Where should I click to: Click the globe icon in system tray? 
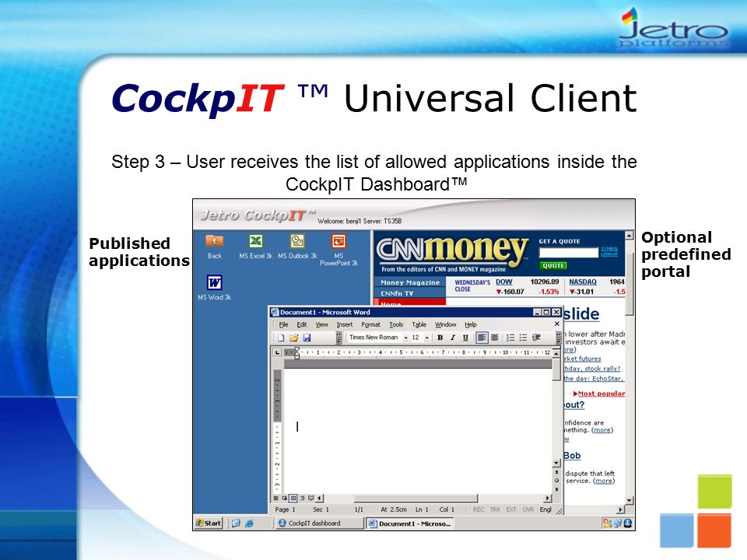tap(628, 523)
